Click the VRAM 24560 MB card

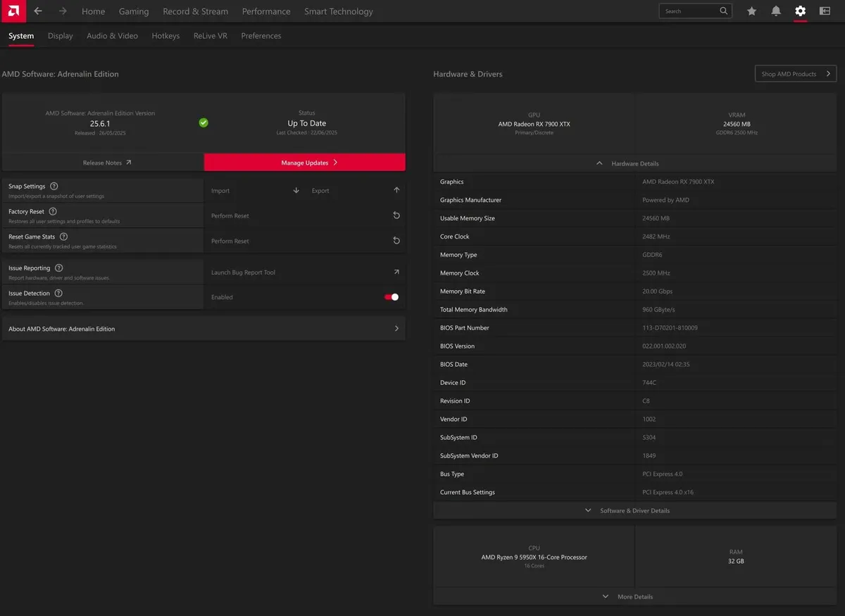click(737, 124)
